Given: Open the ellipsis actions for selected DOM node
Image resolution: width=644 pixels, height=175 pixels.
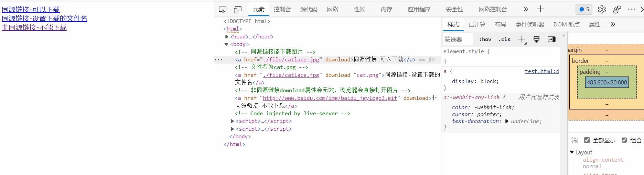Looking at the screenshot, I should point(218,60).
